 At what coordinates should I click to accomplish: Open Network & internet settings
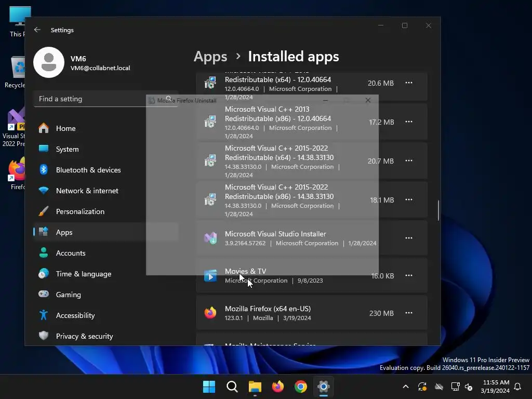(x=106, y=191)
